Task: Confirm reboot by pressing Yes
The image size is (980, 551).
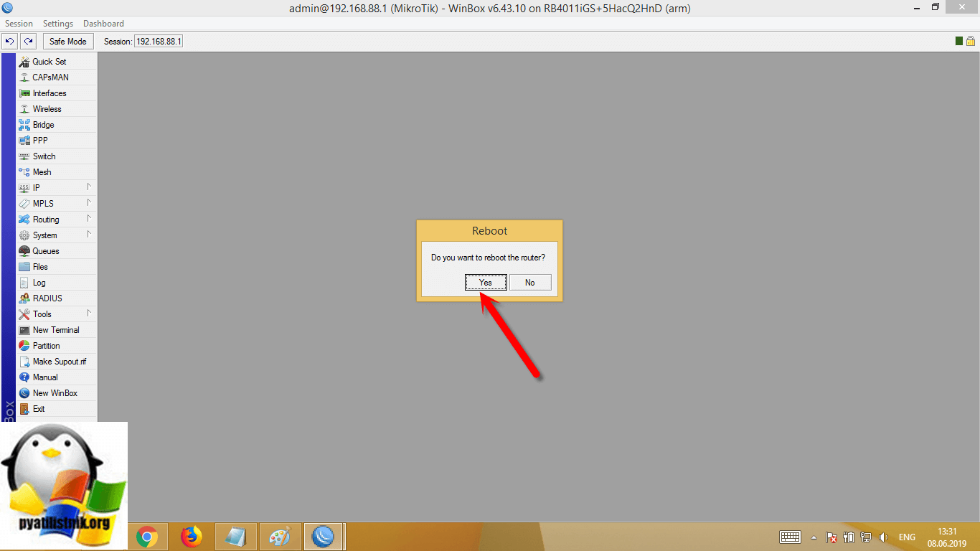Action: click(x=486, y=283)
